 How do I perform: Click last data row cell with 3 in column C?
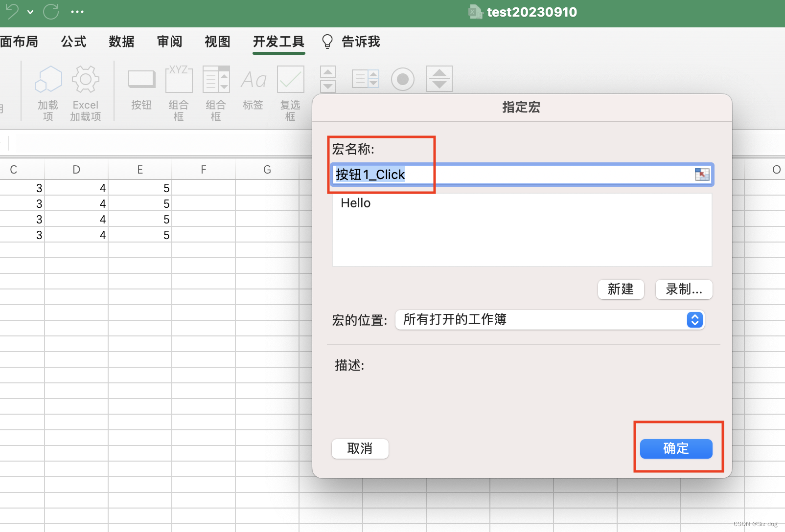[22, 235]
